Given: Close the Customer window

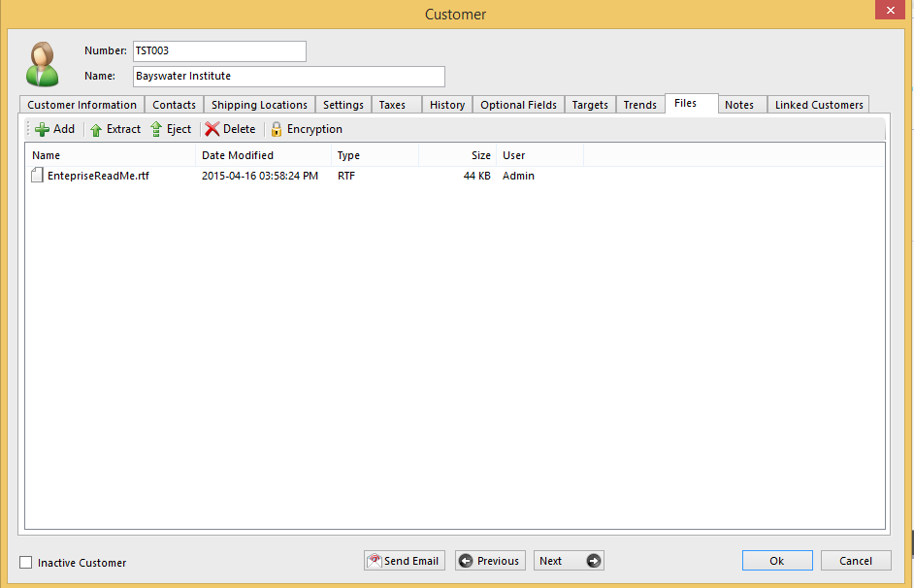Looking at the screenshot, I should [x=888, y=12].
